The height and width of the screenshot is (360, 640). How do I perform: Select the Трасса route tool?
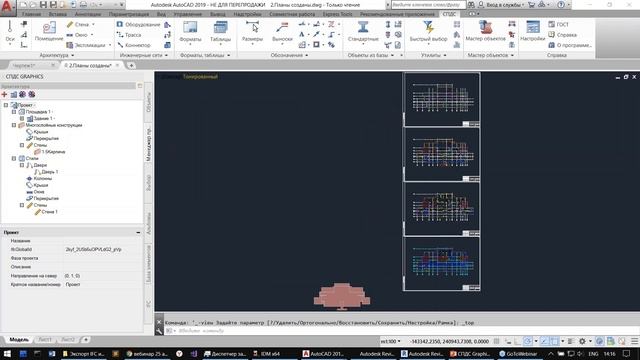129,35
